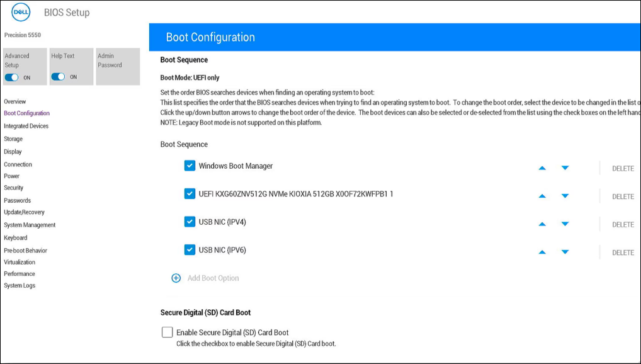Screen dimensions: 641x364
Task: Toggle Advanced Setup switch off
Action: click(x=11, y=77)
